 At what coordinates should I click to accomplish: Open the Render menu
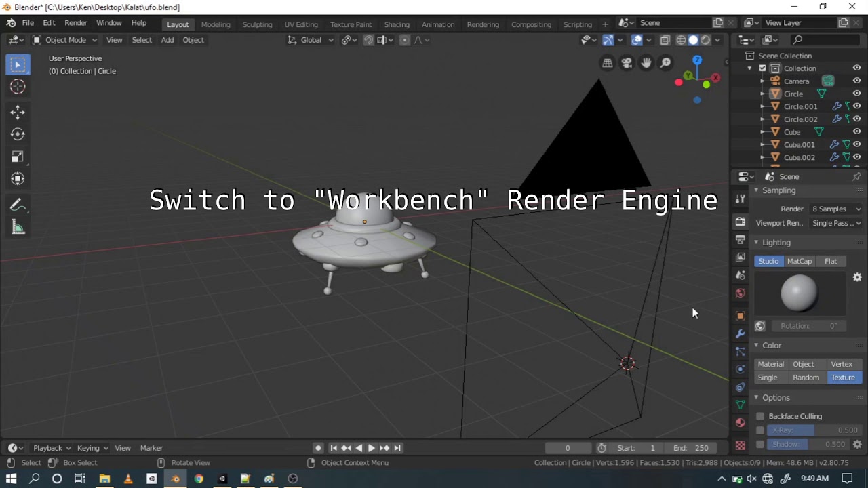[76, 23]
